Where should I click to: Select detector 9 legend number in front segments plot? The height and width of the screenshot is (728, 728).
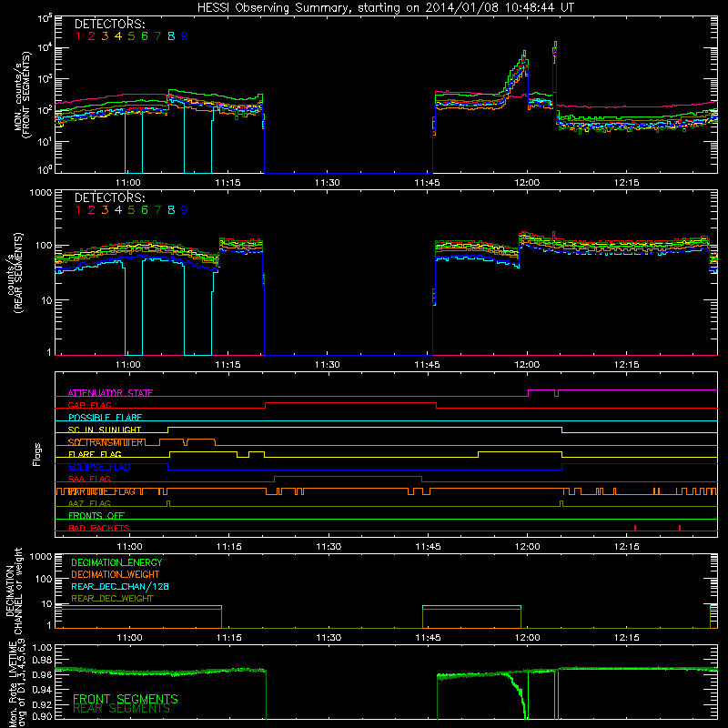[x=185, y=36]
